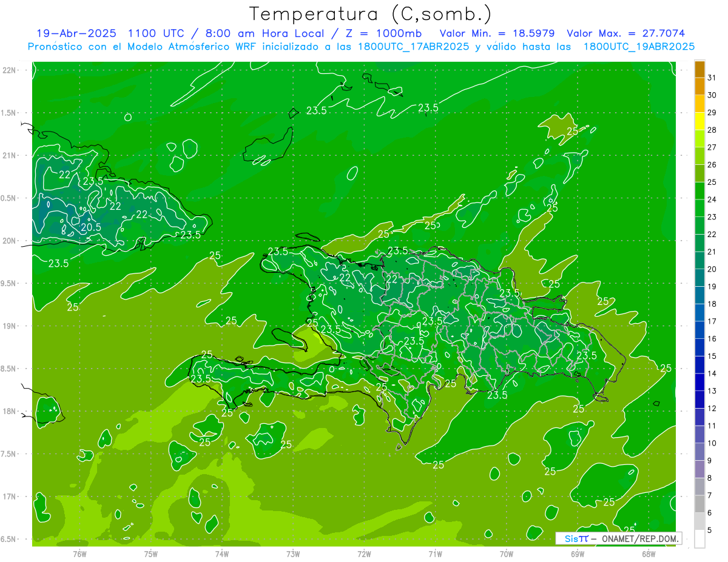The height and width of the screenshot is (562, 728).
Task: Click the '19N' latitude axis label
Action: pos(9,326)
